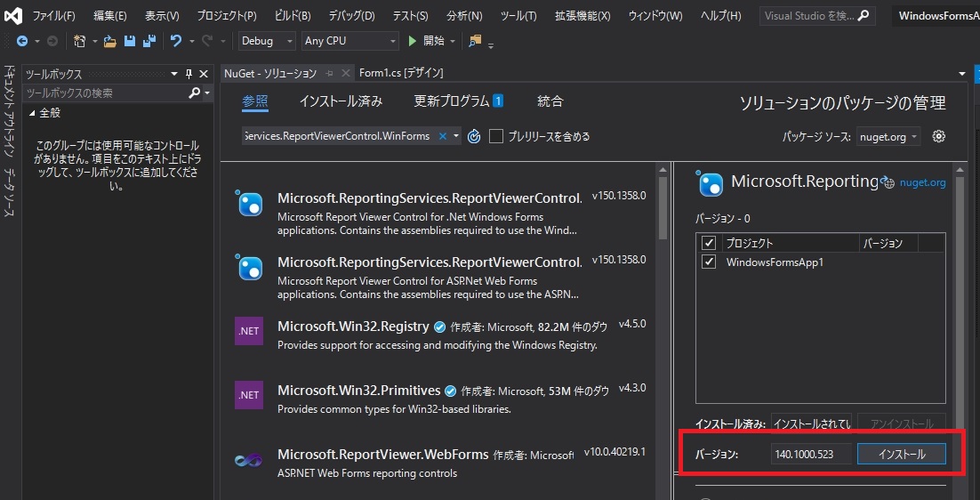
Task: Close the NuGet solution tab
Action: point(345,73)
